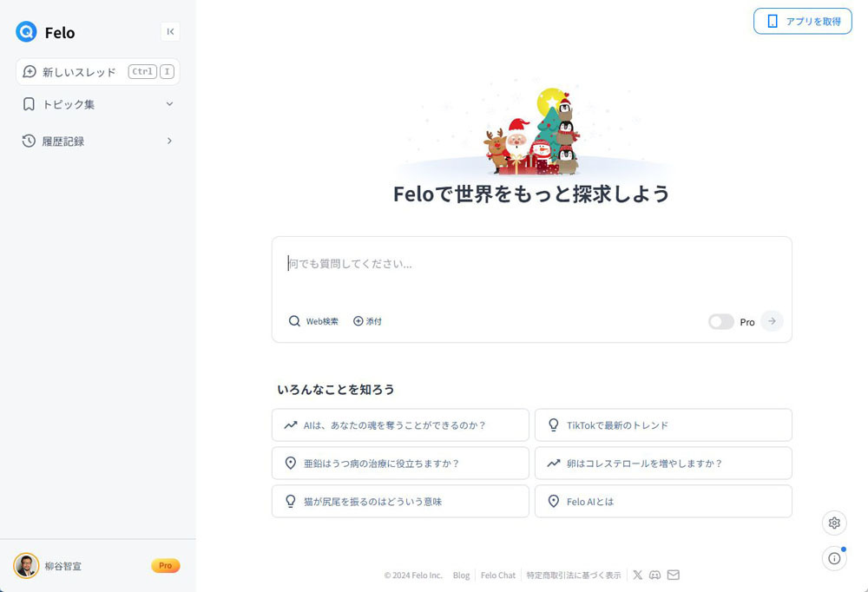
Task: Open the 履歴記録 history clock icon
Action: click(29, 141)
